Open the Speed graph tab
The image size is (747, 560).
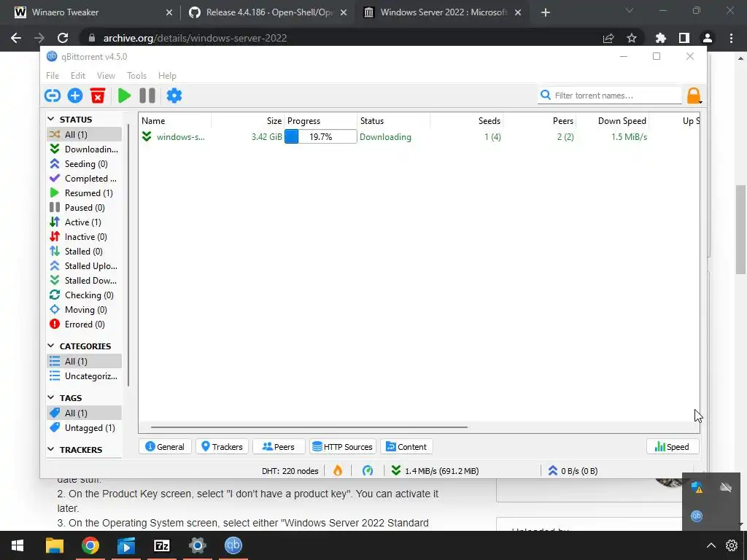point(672,447)
